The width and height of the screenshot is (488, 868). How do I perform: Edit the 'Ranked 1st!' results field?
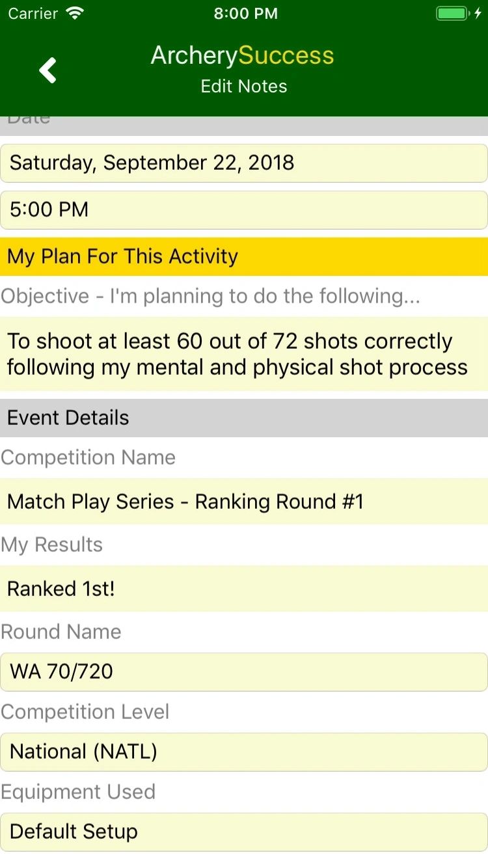click(244, 589)
